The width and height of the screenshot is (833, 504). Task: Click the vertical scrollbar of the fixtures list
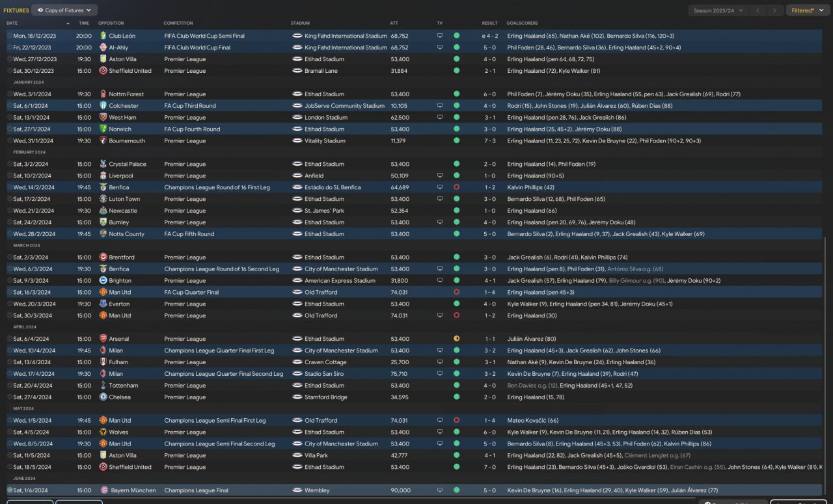(x=826, y=364)
